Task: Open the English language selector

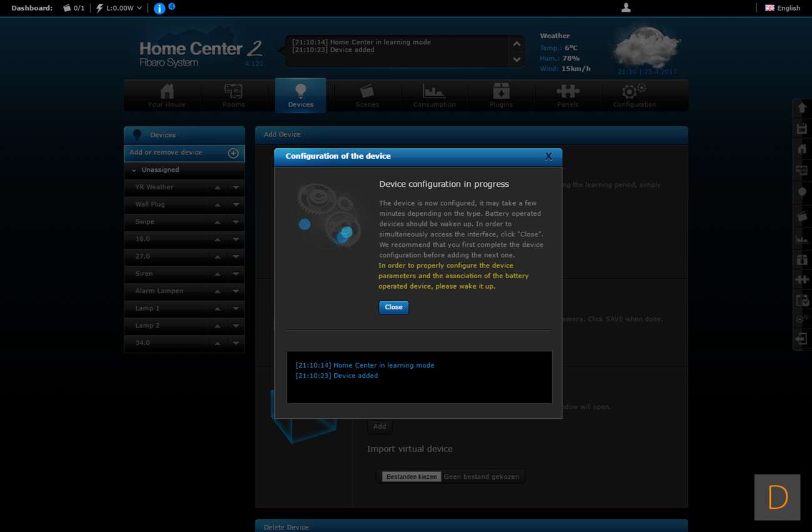Action: coord(783,8)
